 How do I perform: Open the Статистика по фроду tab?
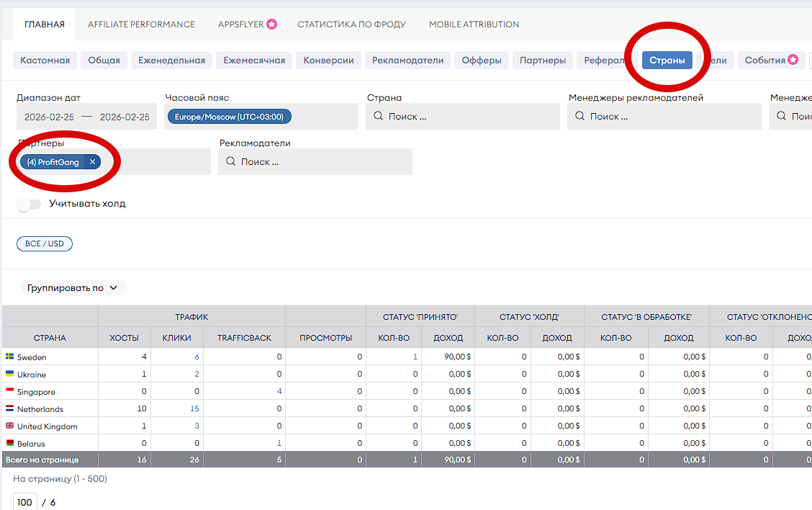tap(351, 24)
